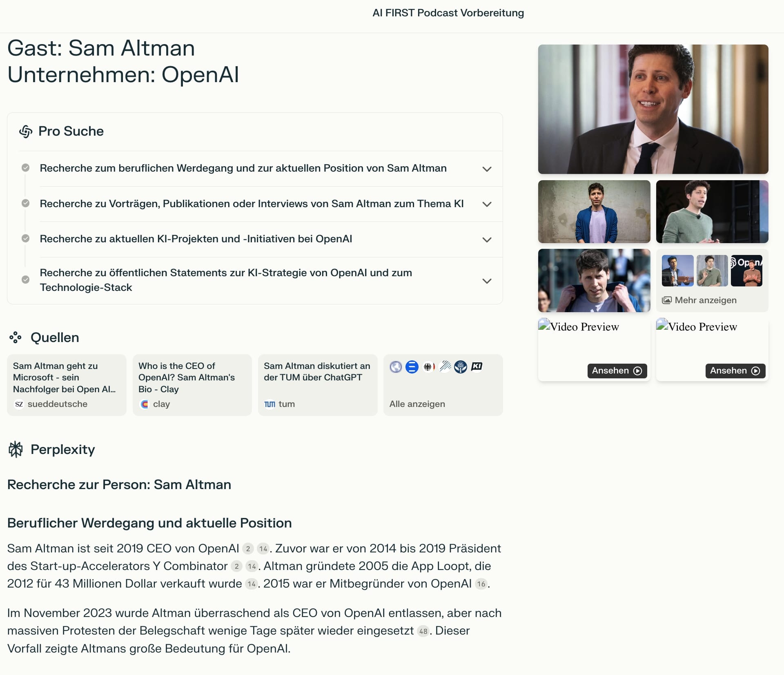784x675 pixels.
Task: Click the clay source favicon
Action: [144, 404]
